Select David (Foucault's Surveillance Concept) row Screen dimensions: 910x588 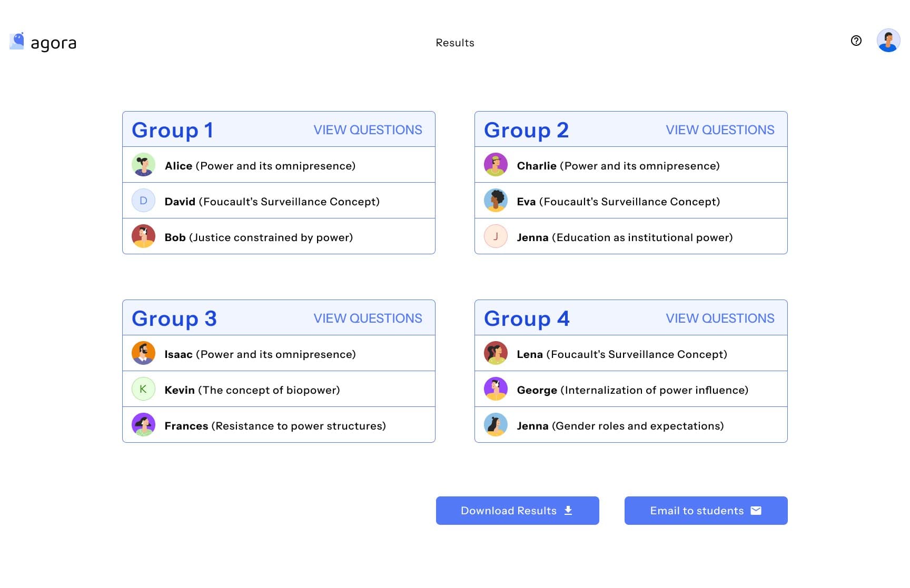coord(279,201)
